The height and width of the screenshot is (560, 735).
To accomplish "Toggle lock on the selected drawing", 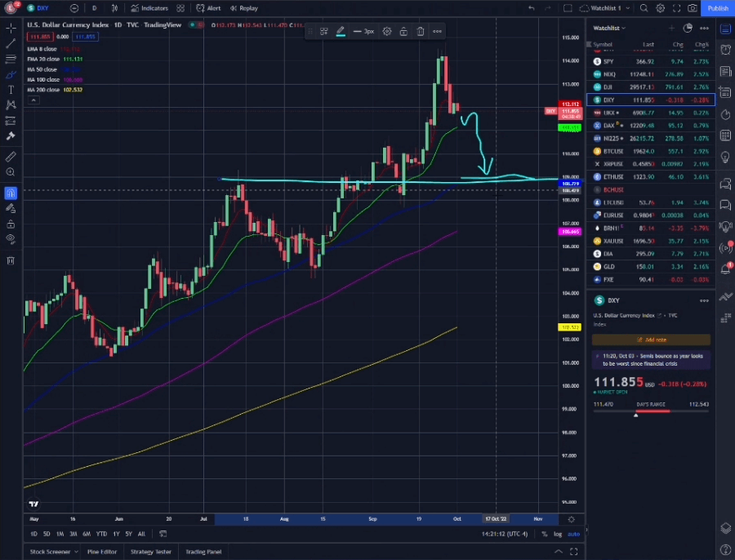I will [403, 31].
